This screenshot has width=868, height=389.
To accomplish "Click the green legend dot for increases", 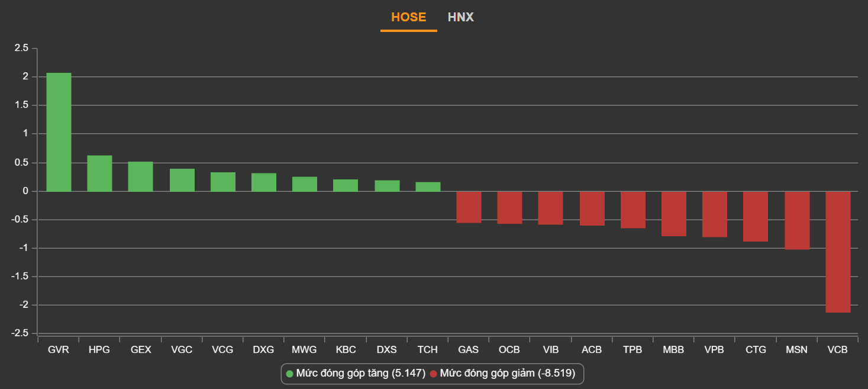I will click(x=289, y=374).
